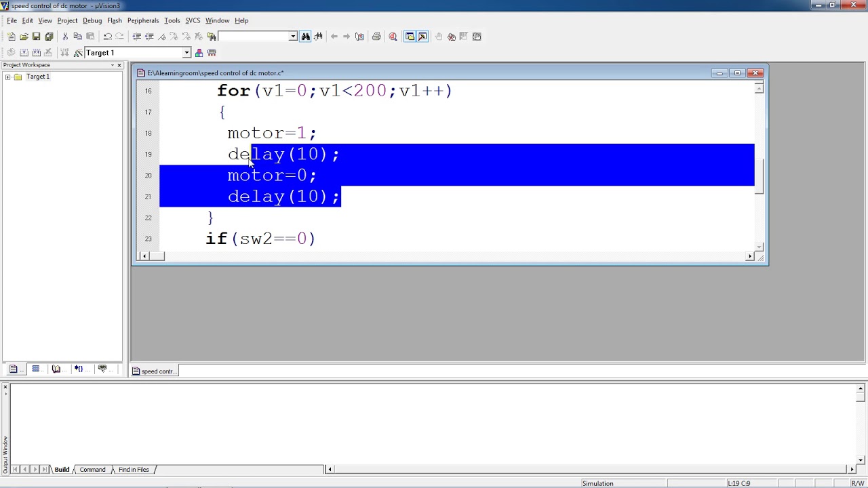Cut selection with scissors icon
This screenshot has height=488, width=868.
pyautogui.click(x=65, y=37)
